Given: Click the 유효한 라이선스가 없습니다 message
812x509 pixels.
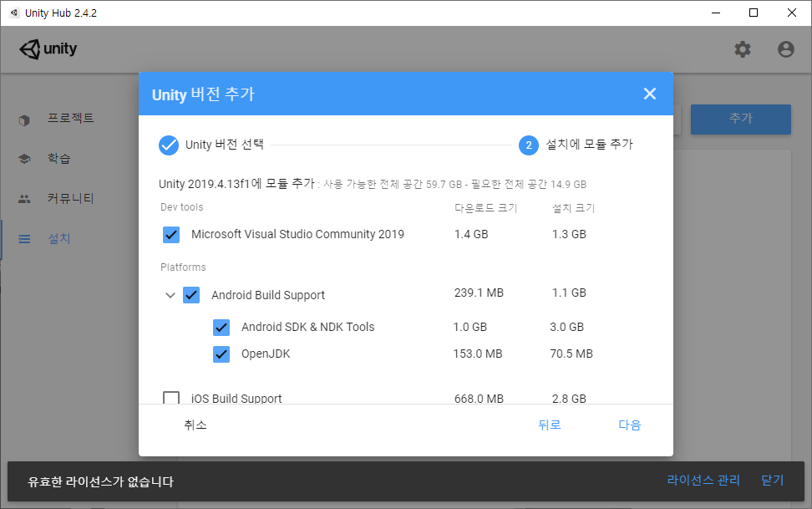Looking at the screenshot, I should click(100, 481).
